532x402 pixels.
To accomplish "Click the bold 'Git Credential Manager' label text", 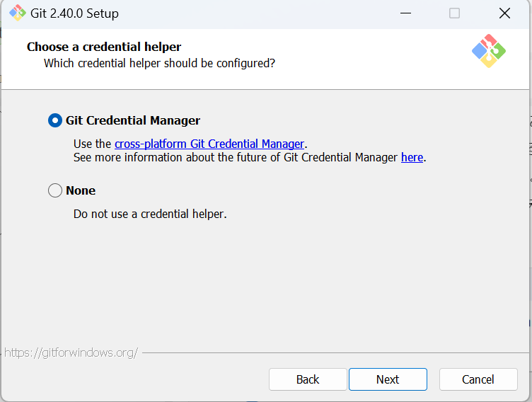I will (x=133, y=120).
